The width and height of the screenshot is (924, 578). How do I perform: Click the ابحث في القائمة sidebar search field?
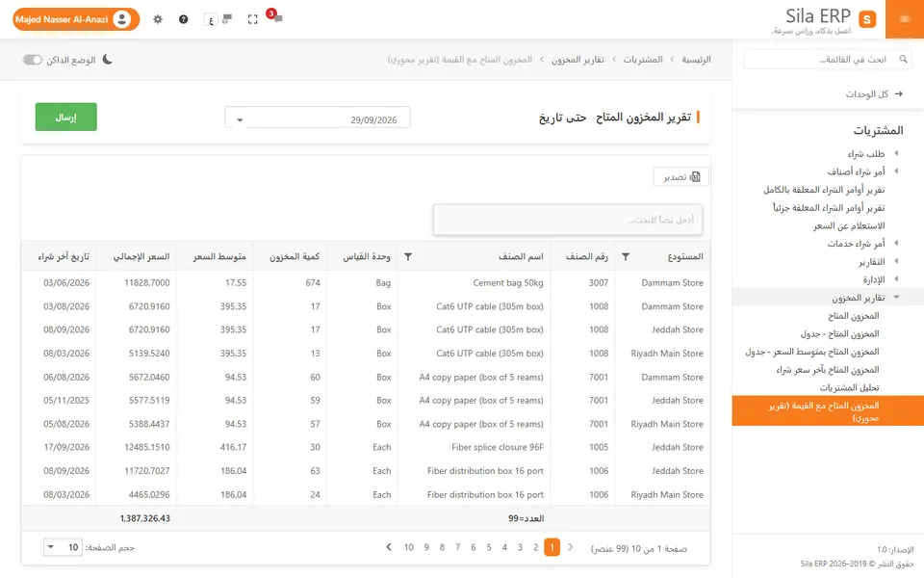pyautogui.click(x=828, y=59)
